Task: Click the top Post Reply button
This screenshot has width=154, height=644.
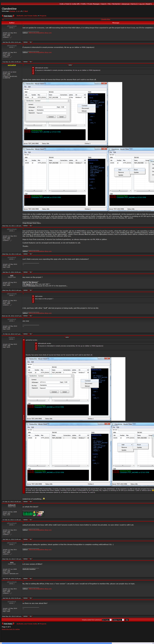Action: pos(8,16)
